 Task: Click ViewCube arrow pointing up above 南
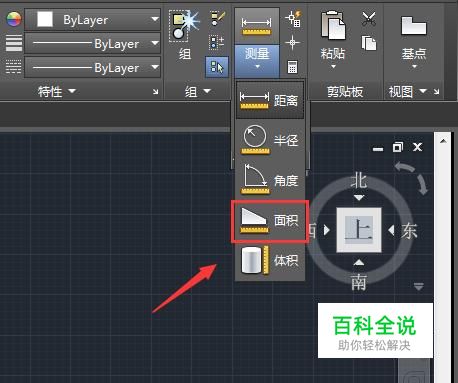359,263
